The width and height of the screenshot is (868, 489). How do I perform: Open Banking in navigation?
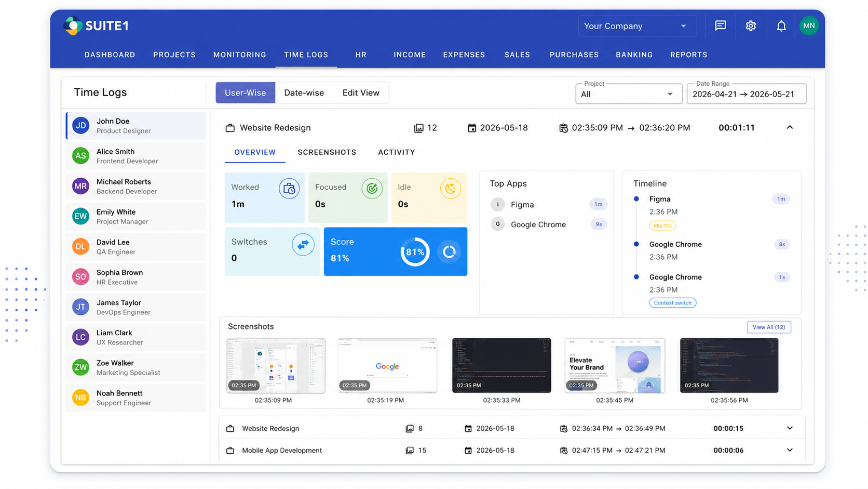[x=634, y=55]
